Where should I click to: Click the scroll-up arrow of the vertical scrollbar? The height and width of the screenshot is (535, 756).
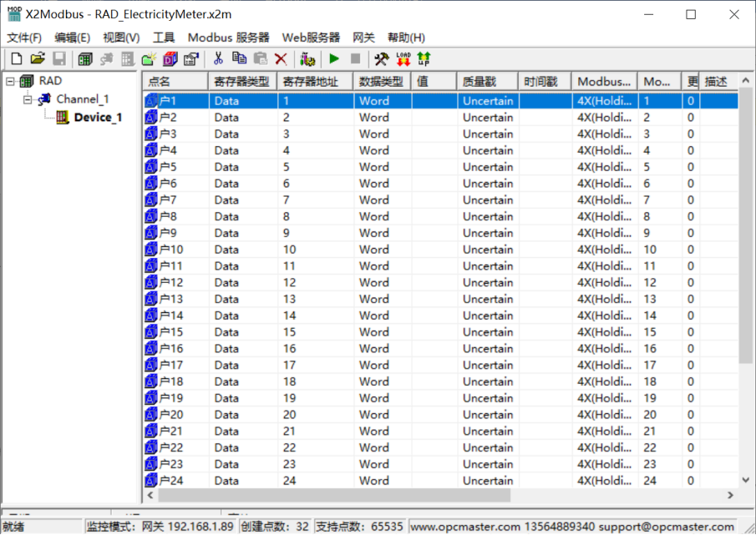pos(746,80)
